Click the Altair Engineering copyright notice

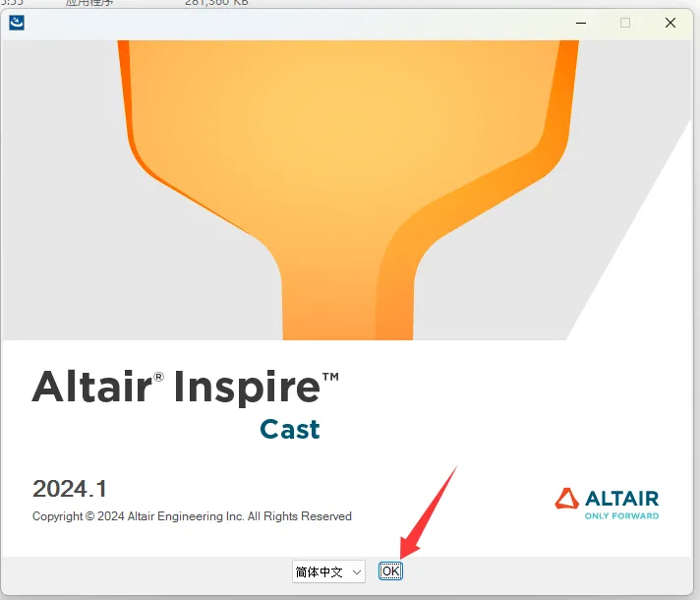tap(192, 516)
